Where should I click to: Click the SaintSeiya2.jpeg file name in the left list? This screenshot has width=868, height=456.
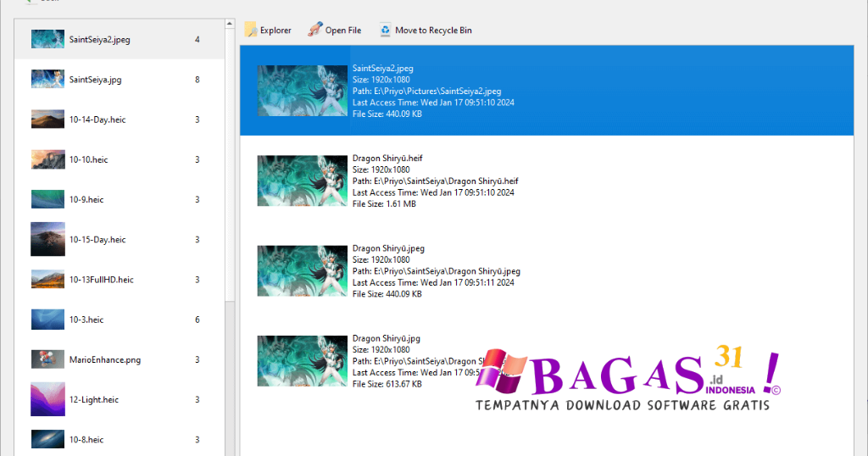(100, 40)
